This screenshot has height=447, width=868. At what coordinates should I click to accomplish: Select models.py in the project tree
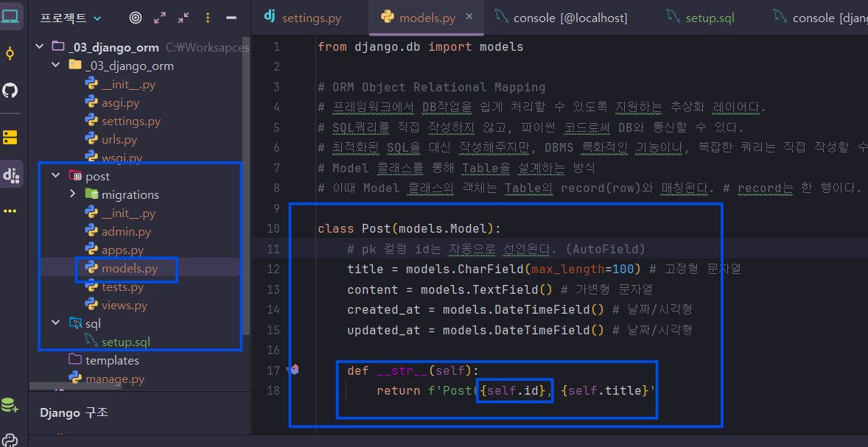(x=121, y=268)
